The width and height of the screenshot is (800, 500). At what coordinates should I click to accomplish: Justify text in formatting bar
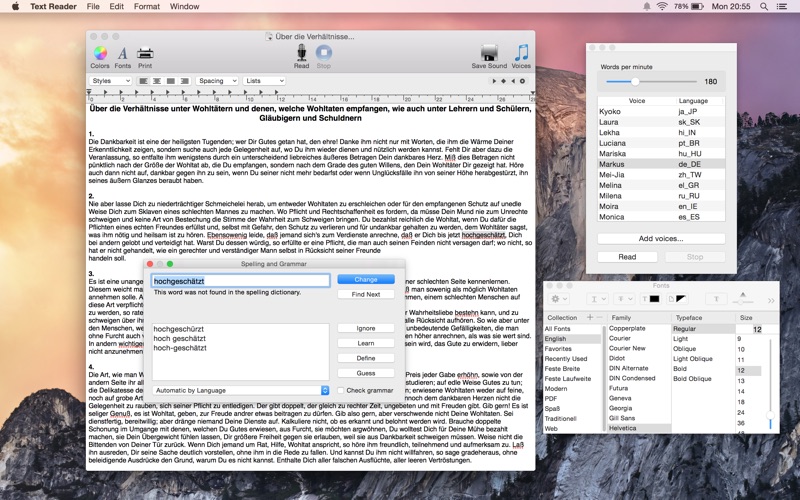170,81
